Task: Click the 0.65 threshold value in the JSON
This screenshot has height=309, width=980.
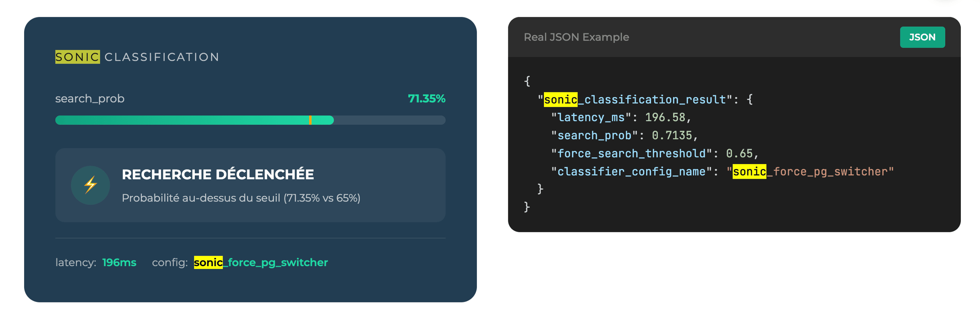Action: point(739,153)
